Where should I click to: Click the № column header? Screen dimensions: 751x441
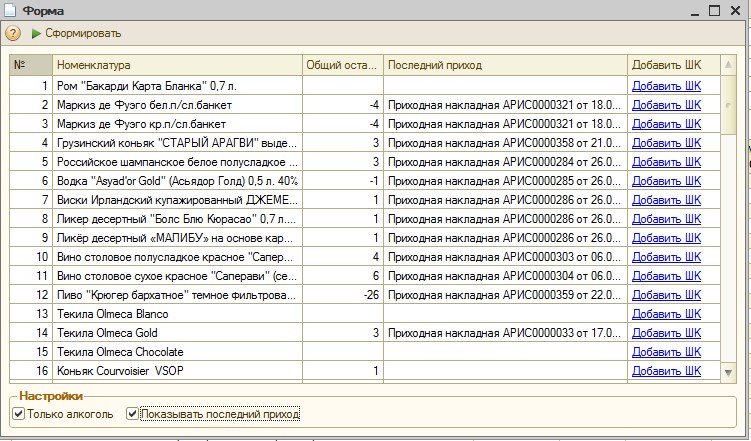pyautogui.click(x=31, y=65)
